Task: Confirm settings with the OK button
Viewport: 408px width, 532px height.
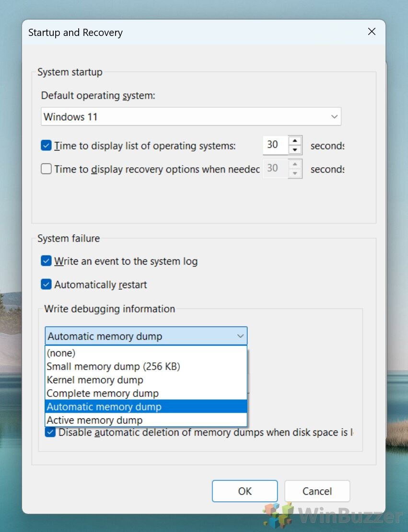Action: 245,491
